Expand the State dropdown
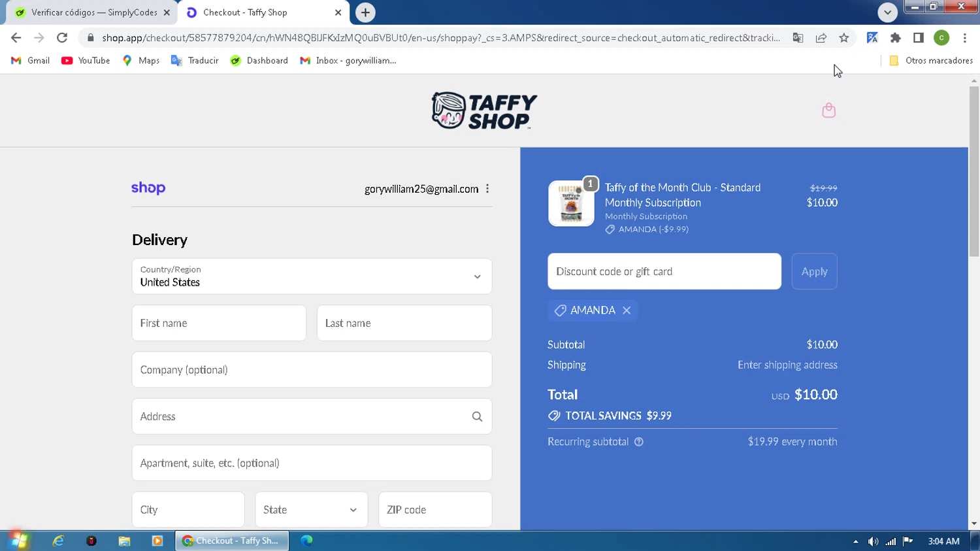 point(312,510)
